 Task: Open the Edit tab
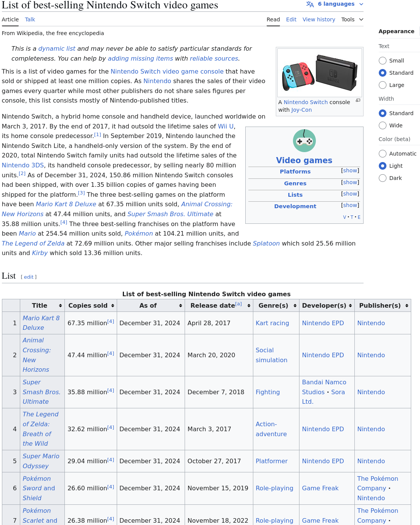point(291,19)
